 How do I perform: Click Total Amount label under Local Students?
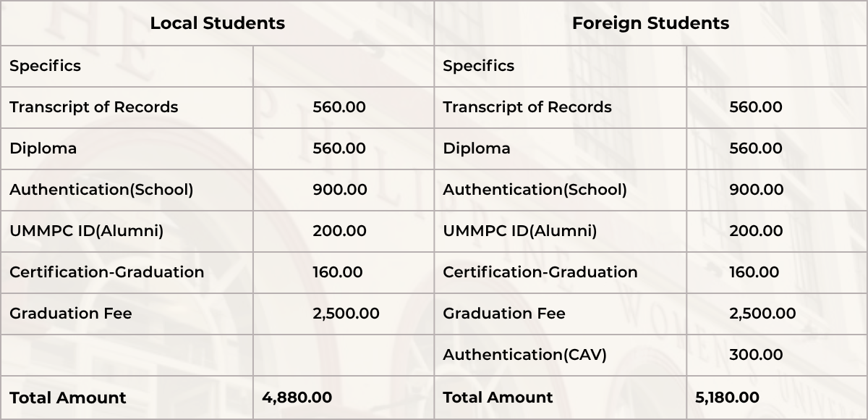tap(67, 398)
